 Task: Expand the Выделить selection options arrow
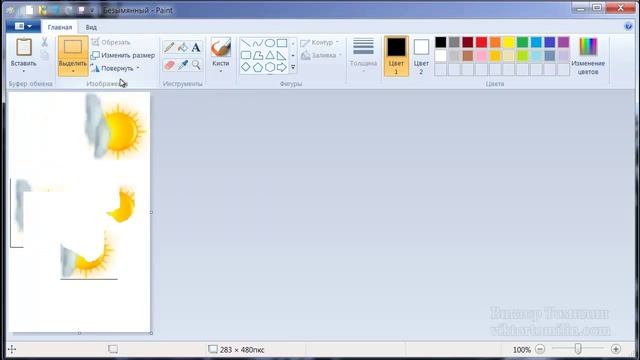pyautogui.click(x=73, y=71)
